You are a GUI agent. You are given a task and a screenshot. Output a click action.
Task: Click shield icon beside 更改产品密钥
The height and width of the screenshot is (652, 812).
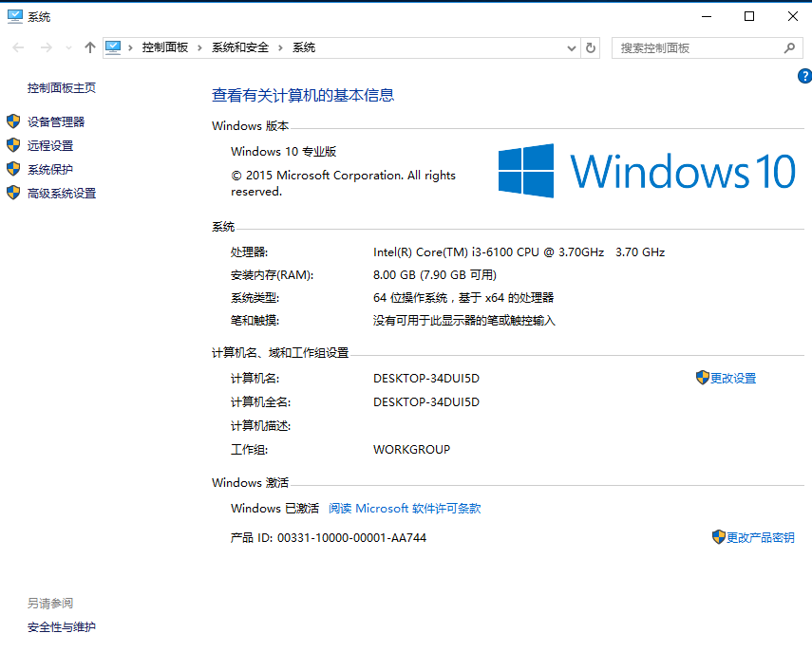(719, 537)
